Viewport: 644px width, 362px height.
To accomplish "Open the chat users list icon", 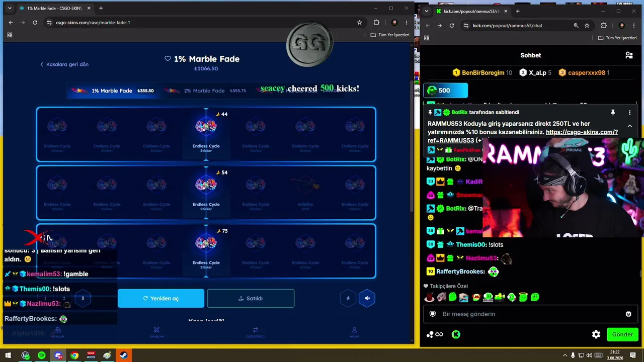I will [629, 55].
